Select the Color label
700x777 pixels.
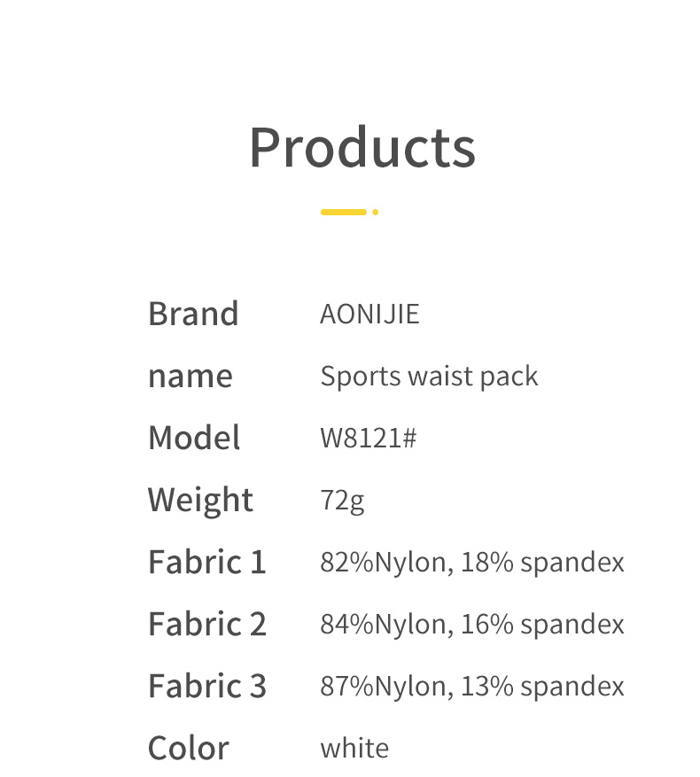click(x=188, y=749)
